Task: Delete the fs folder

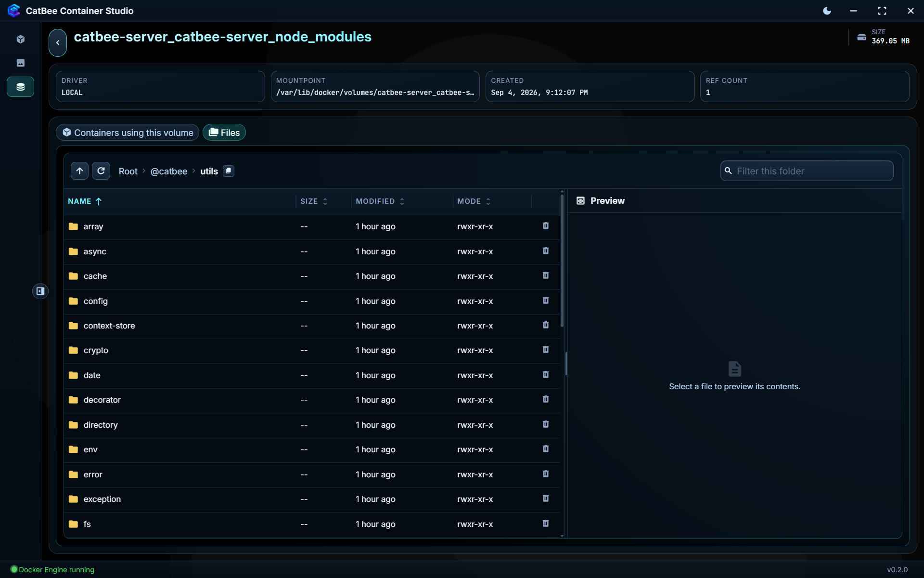Action: 545,524
